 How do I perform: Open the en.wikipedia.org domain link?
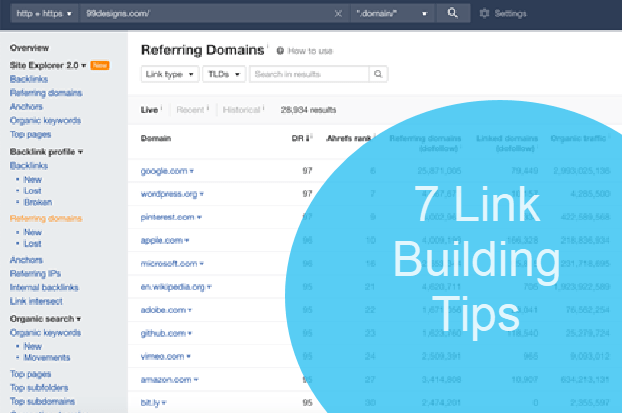[172, 287]
